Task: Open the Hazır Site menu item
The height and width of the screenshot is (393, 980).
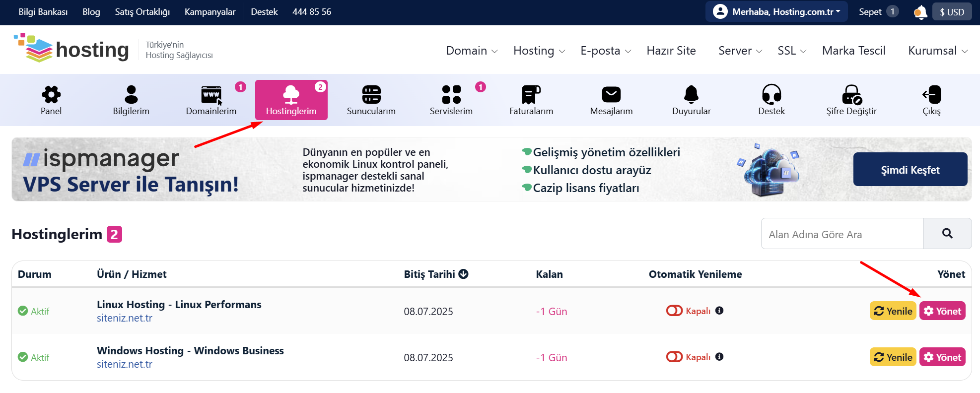Action: pyautogui.click(x=671, y=51)
